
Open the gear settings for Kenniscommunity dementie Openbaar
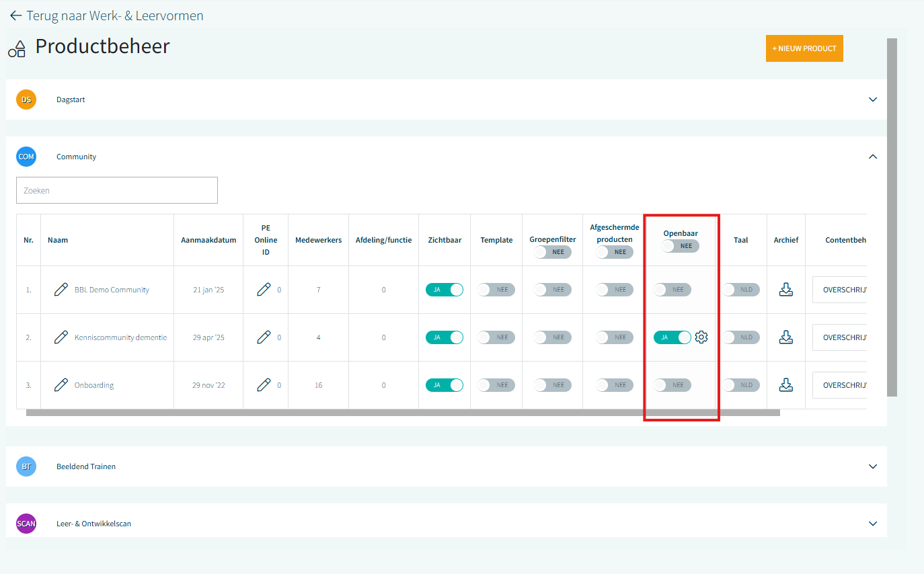coord(701,337)
